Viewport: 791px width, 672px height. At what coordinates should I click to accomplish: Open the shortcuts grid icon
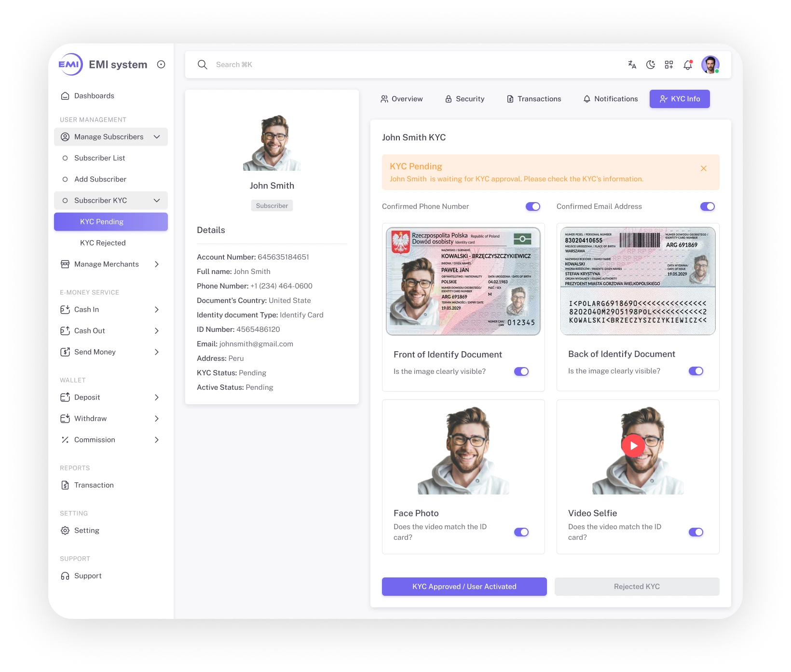click(669, 65)
